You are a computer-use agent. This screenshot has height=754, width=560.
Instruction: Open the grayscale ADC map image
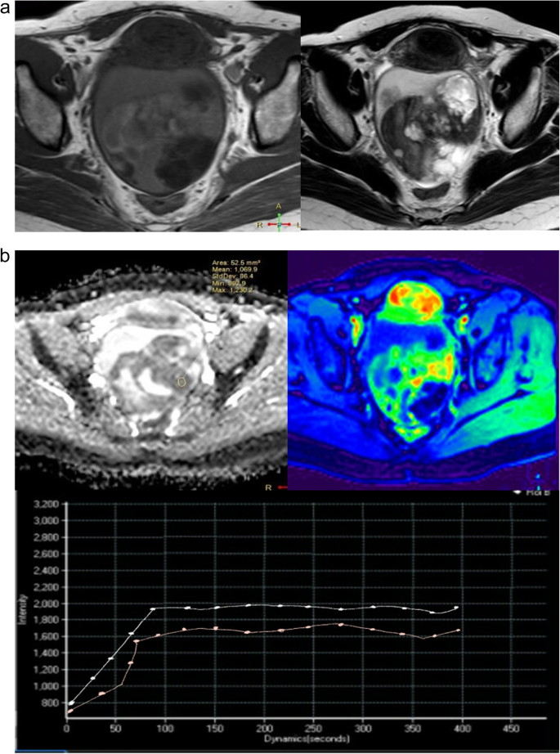coord(151,370)
